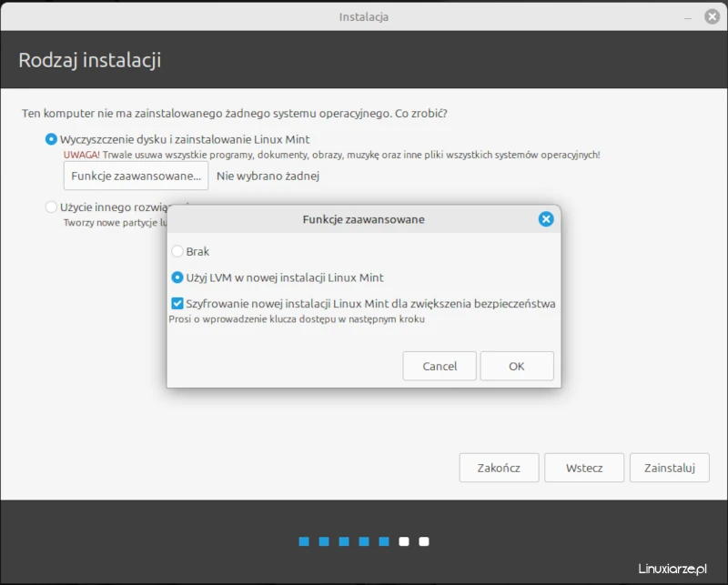Select Użycie innego rozwiązania radio option
The width and height of the screenshot is (728, 585).
pos(51,207)
